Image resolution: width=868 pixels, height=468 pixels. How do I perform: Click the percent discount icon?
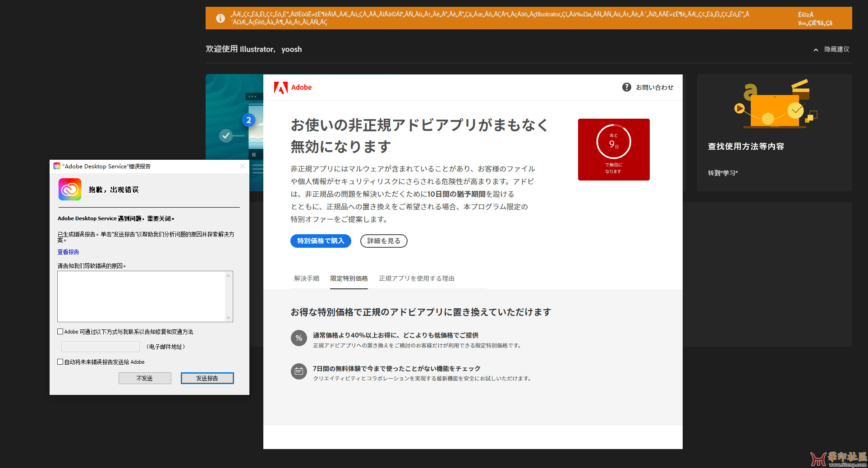point(299,338)
